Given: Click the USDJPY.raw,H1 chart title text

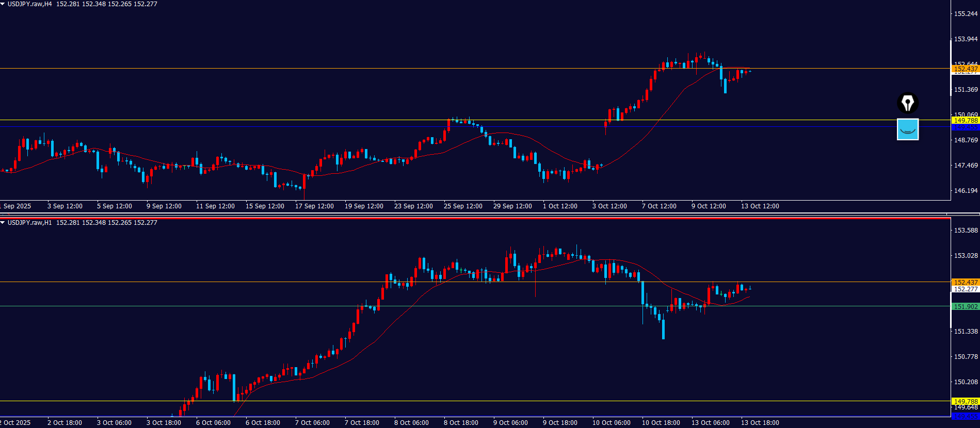Looking at the screenshot, I should [30, 223].
